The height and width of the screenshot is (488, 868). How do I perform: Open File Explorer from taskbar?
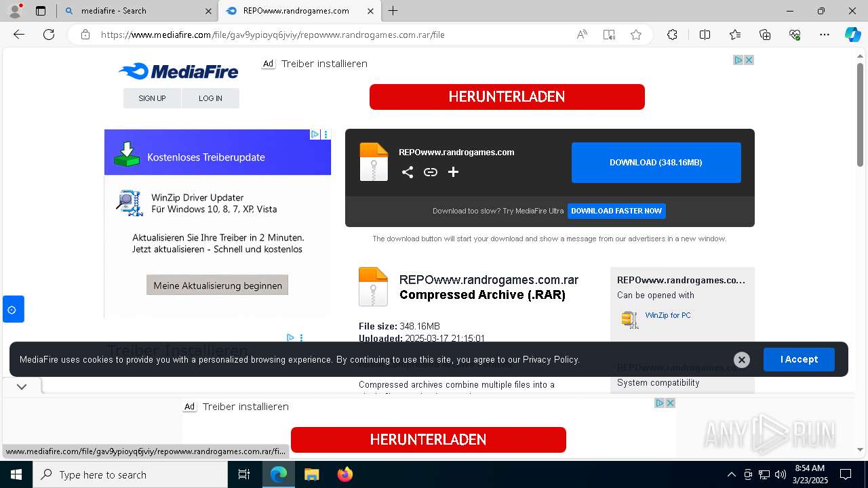[x=311, y=474]
